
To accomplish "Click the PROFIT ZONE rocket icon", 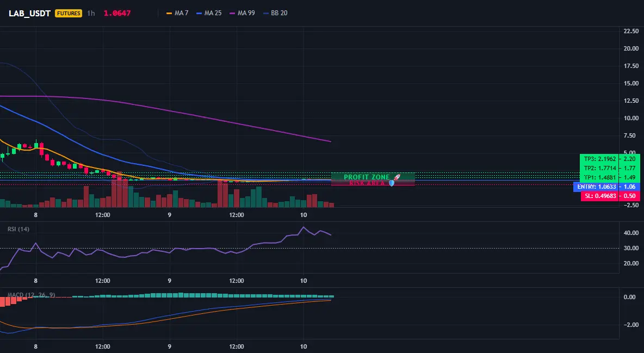I will coord(397,177).
